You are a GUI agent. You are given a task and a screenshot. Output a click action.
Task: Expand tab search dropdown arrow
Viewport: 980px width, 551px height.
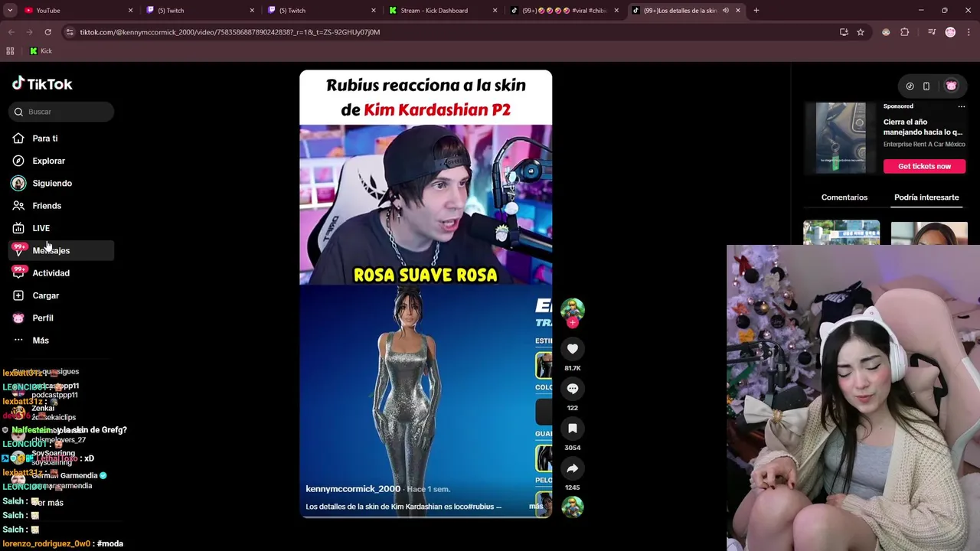click(x=10, y=11)
